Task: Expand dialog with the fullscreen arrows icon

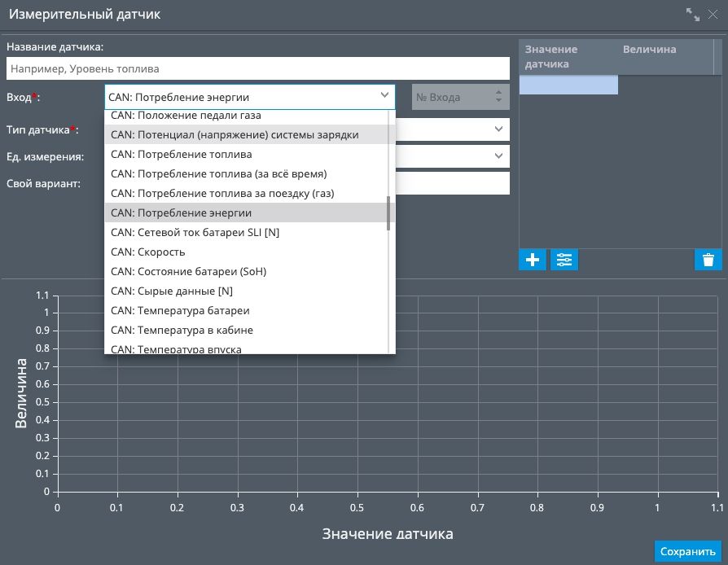Action: (693, 15)
